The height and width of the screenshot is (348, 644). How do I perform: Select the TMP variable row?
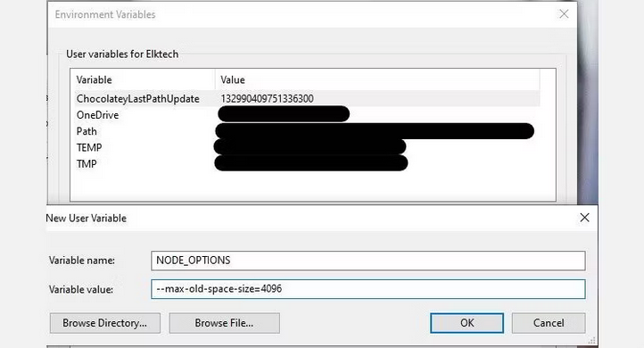[305, 164]
